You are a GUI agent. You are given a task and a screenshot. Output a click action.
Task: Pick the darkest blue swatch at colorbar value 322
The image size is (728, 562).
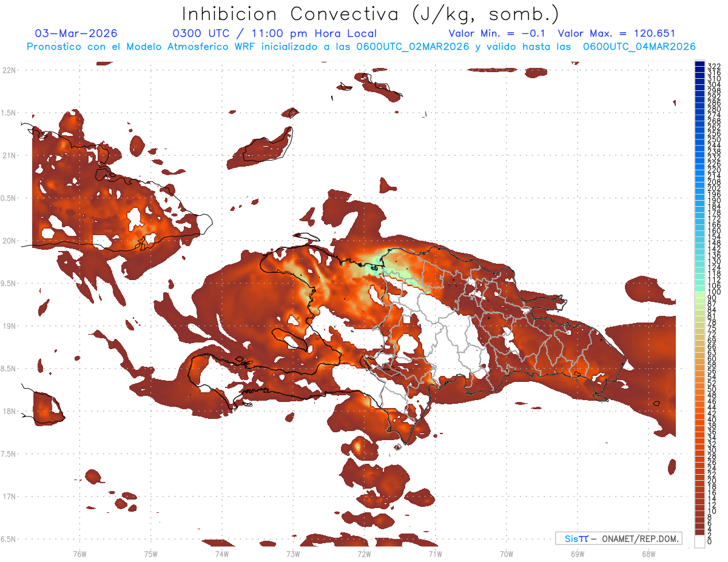(x=699, y=64)
